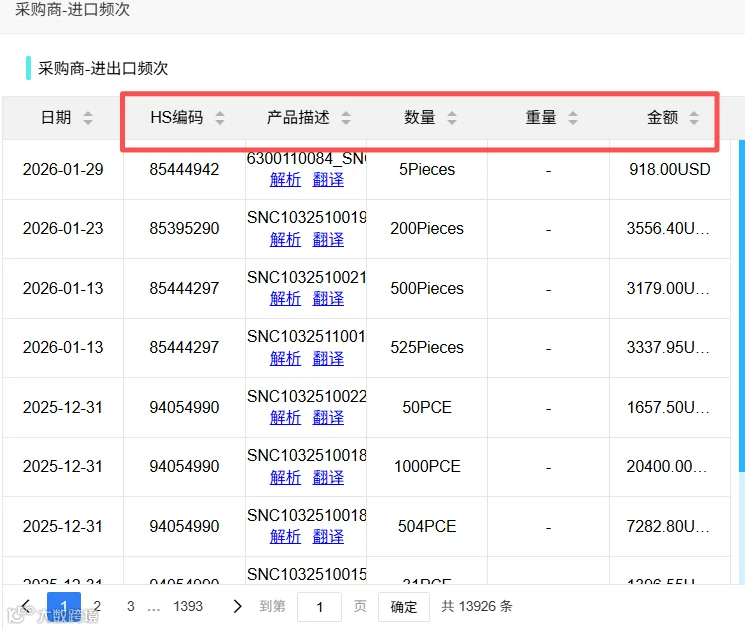Select amount cell 3179.00U…

tap(668, 288)
